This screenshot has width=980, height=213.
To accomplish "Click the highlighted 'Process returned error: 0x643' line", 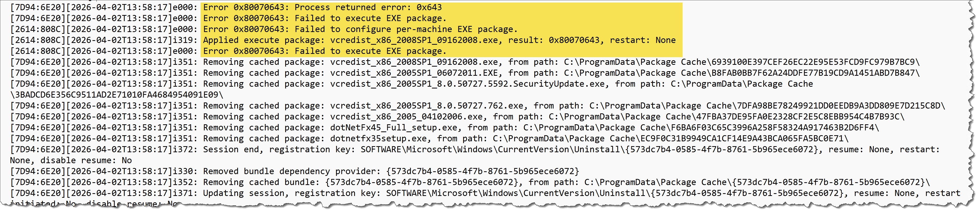I will coord(322,7).
